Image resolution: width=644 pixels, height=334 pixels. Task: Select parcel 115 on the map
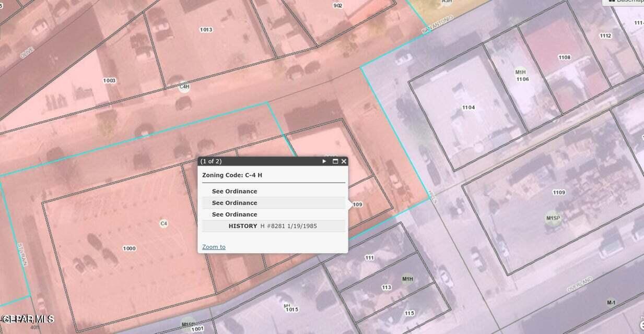click(x=409, y=313)
